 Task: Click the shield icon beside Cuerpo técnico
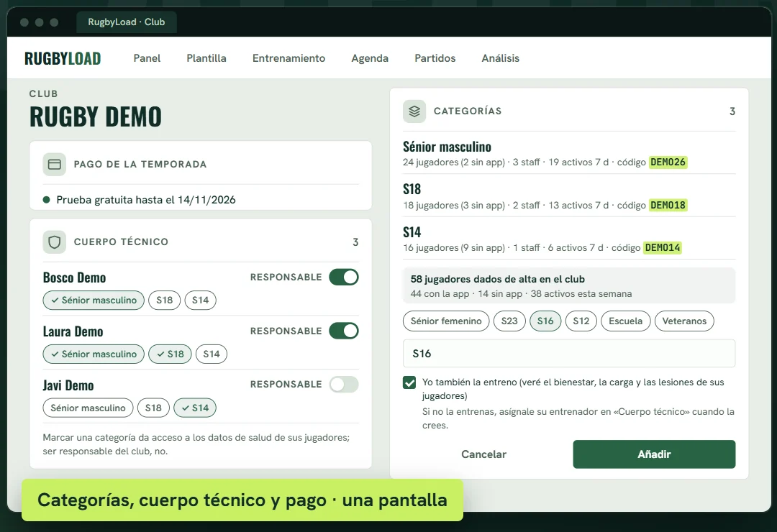point(55,242)
